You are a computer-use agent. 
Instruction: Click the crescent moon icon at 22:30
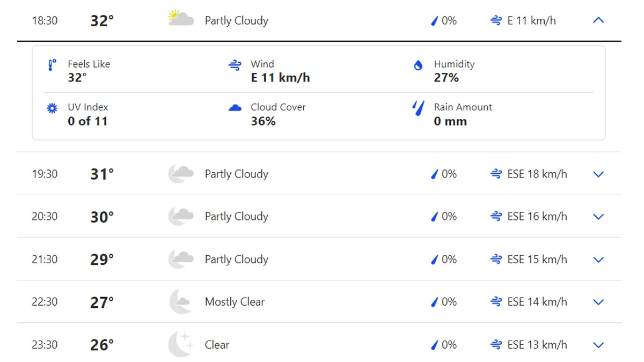pyautogui.click(x=181, y=302)
